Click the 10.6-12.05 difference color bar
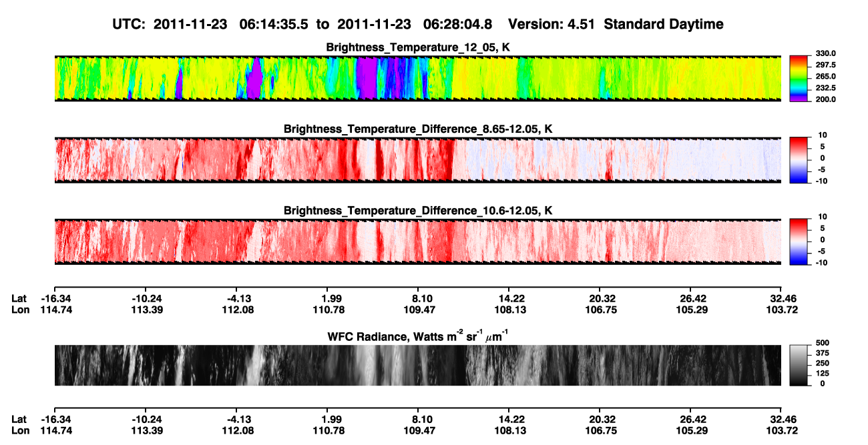Image resolution: width=868 pixels, height=445 pixels. (799, 242)
